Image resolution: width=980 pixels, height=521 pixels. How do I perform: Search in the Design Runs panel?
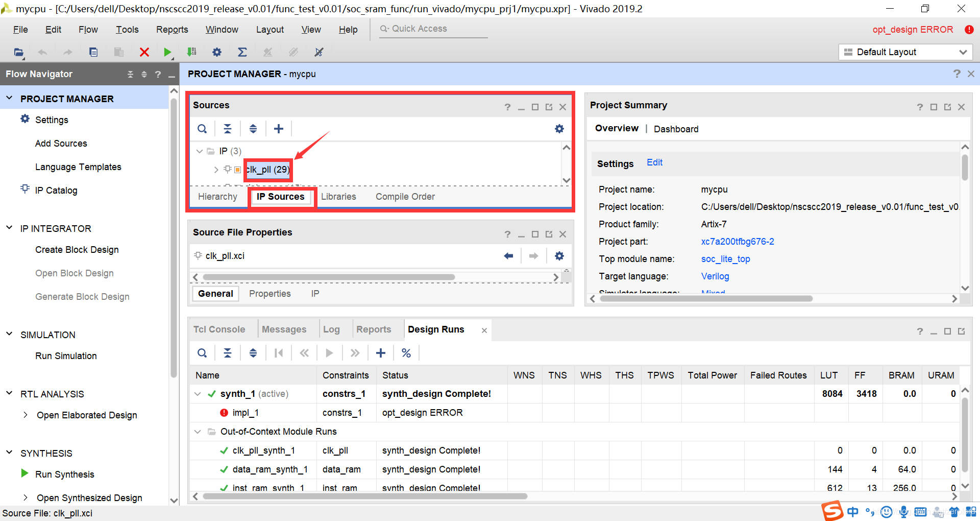click(x=202, y=353)
